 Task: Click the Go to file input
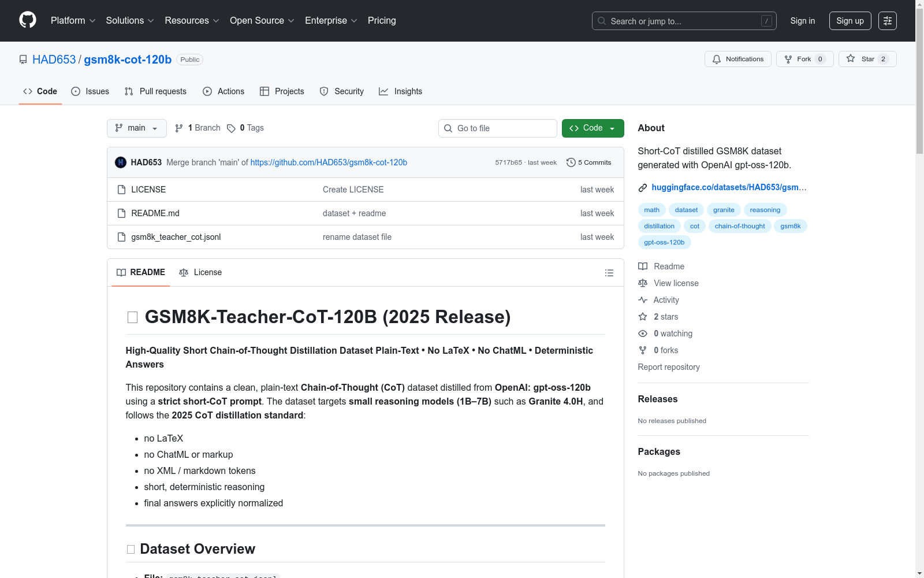(498, 128)
